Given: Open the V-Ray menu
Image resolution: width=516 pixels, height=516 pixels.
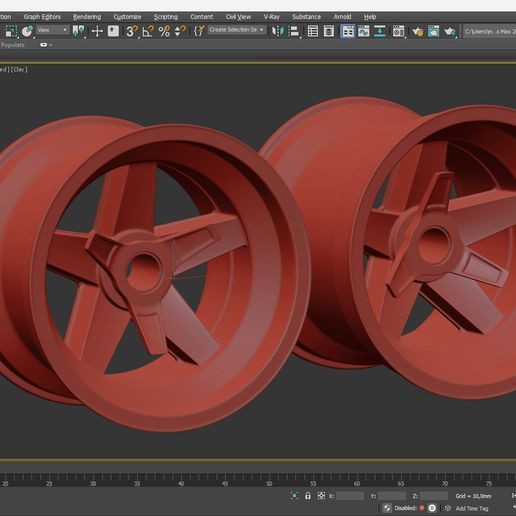Looking at the screenshot, I should coord(271,17).
